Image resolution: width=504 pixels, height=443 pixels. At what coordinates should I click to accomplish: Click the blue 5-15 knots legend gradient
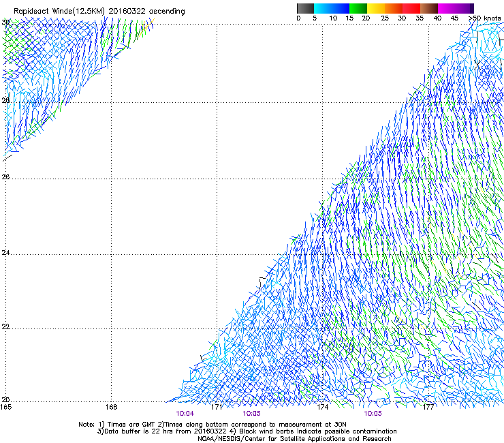332,8
